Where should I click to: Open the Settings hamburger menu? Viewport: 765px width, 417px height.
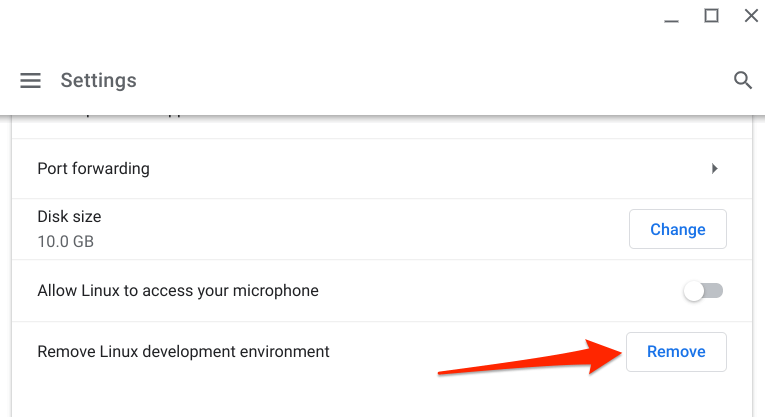[31, 81]
